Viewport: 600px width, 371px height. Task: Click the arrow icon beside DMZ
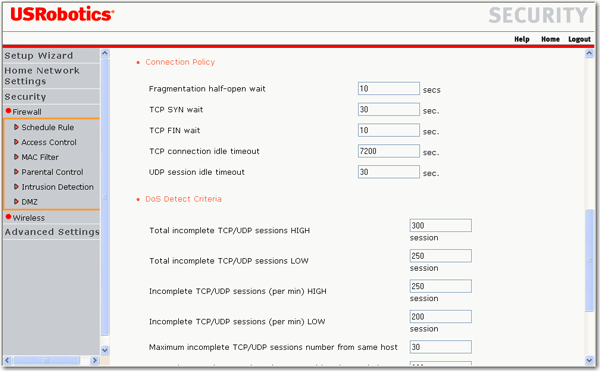point(16,202)
